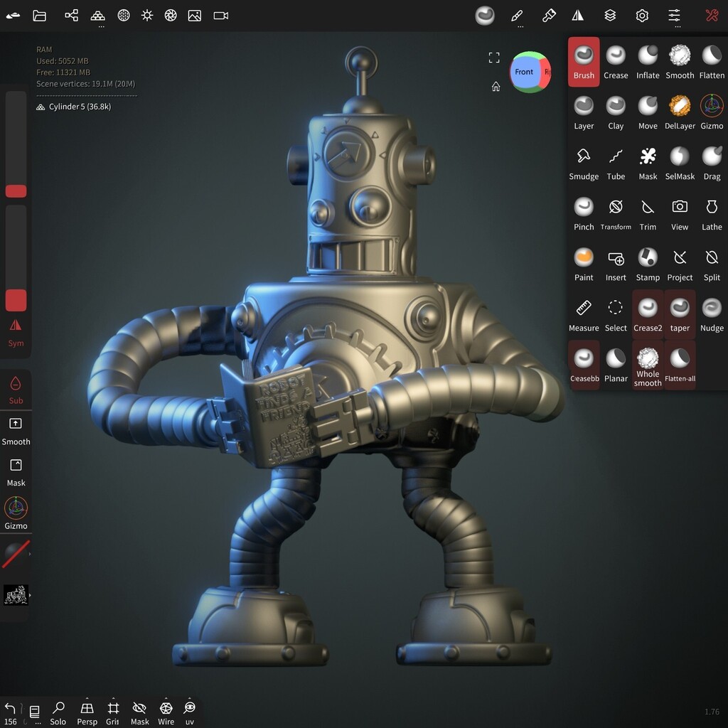This screenshot has height=728, width=728.
Task: Select the Stamp tool
Action: tap(648, 264)
